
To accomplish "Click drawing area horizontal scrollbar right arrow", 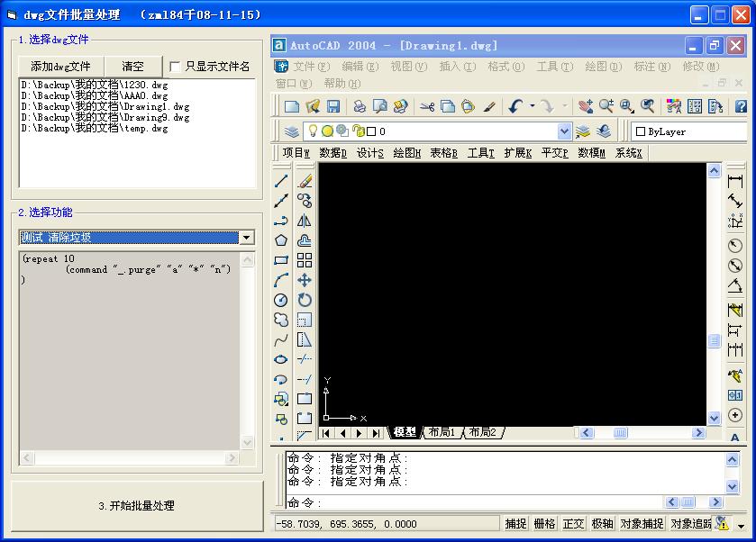I will point(698,433).
